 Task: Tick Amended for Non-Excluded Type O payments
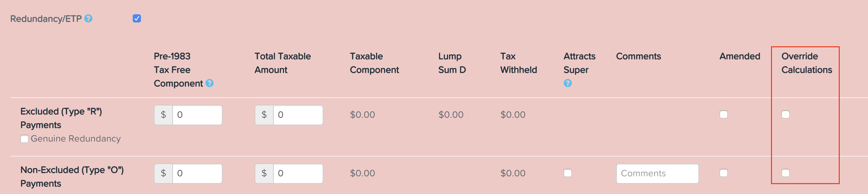pos(724,173)
